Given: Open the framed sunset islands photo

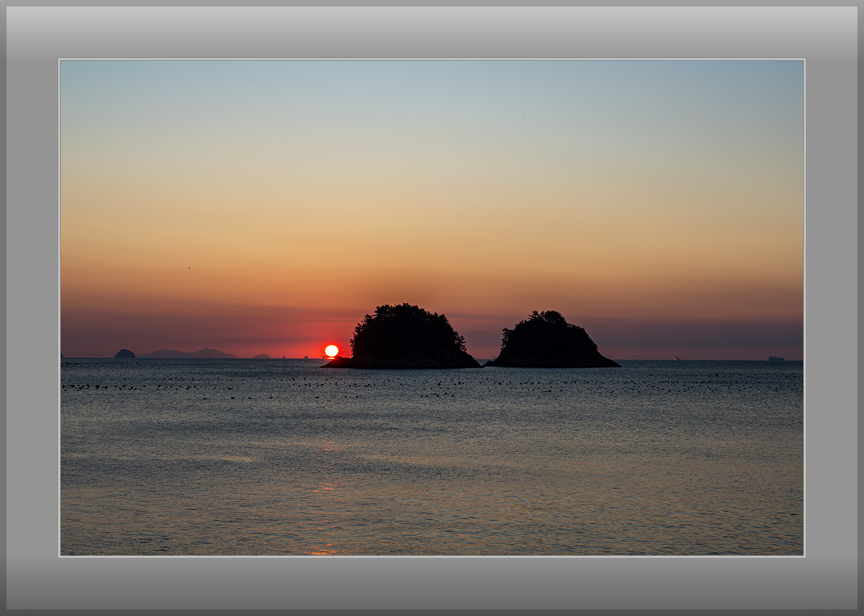Looking at the screenshot, I should (432, 308).
